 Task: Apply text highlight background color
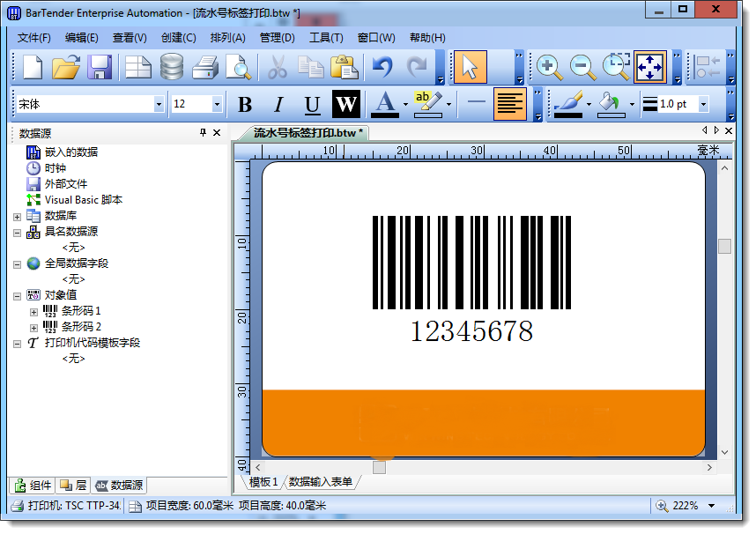pos(427,104)
